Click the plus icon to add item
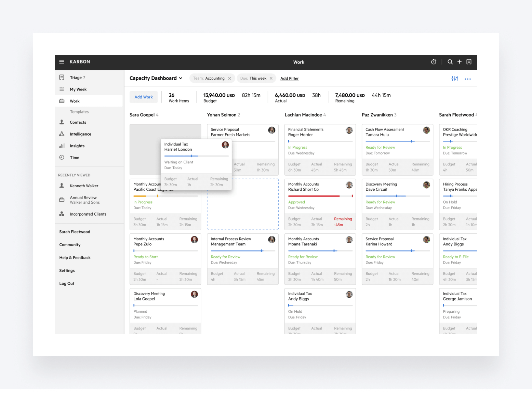Screen dimensions: 532x393 coord(459,62)
